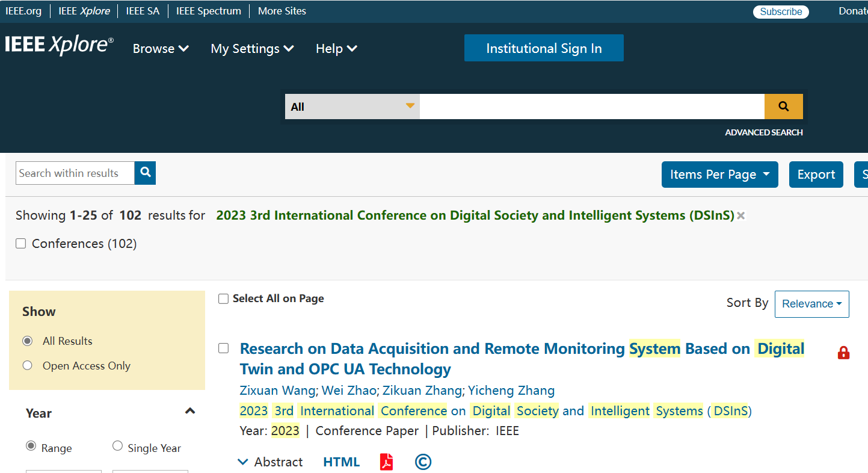Remove the DSInS conference filter with X
This screenshot has width=868, height=473.
[x=741, y=215]
